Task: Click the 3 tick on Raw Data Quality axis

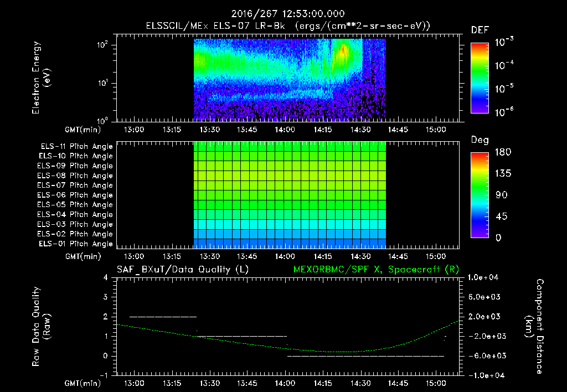Action: pyautogui.click(x=105, y=297)
